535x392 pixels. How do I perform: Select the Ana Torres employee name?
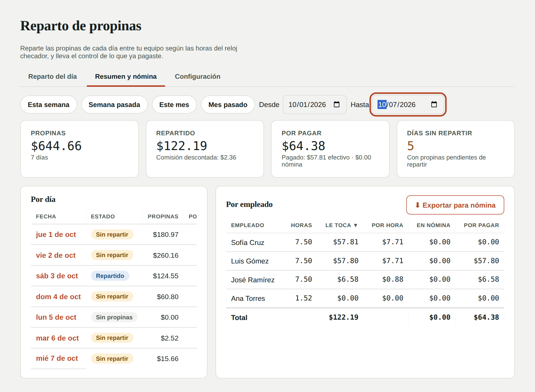click(x=248, y=298)
